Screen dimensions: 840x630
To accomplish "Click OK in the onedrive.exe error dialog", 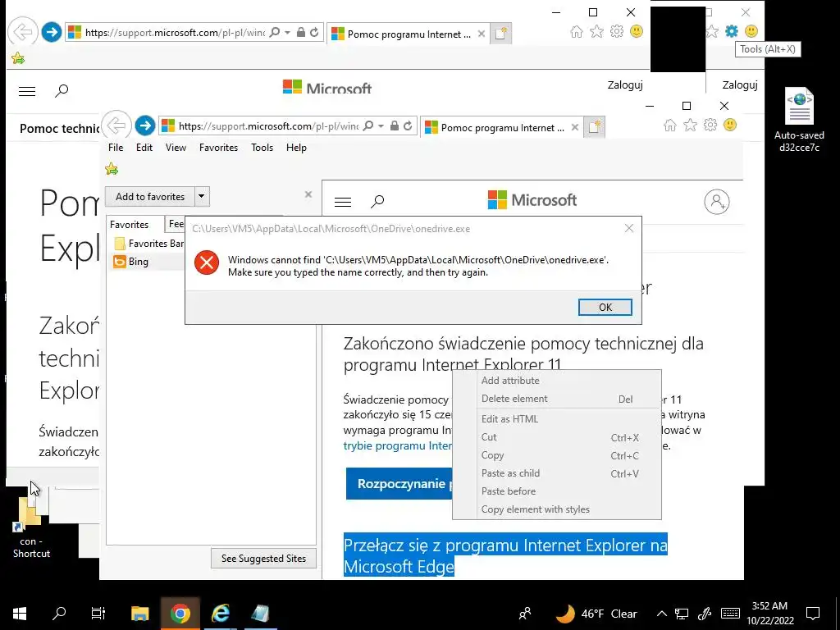I will pos(605,307).
